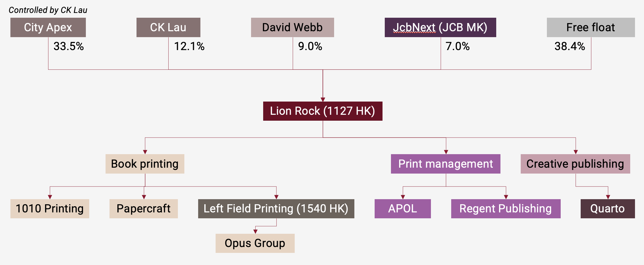Image resolution: width=644 pixels, height=265 pixels.
Task: Select the Lion Rock (1127 HK) box
Action: 323,111
